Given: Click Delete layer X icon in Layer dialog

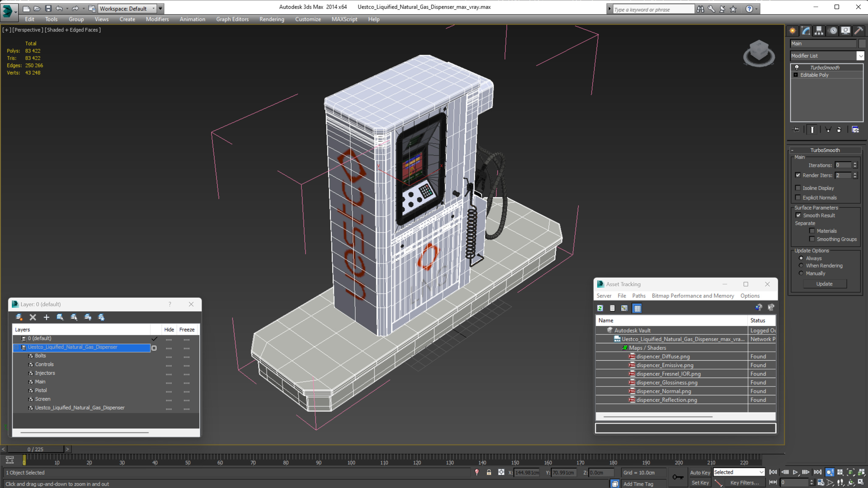Looking at the screenshot, I should [x=33, y=317].
